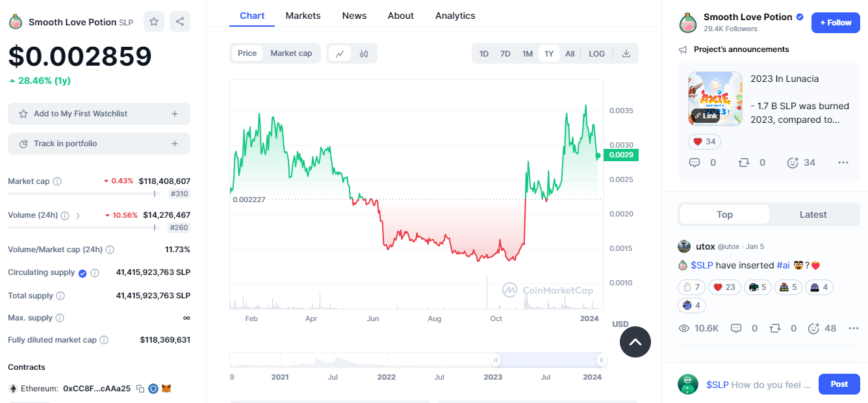The width and height of the screenshot is (868, 403).
Task: Click heart reaction on announcement
Action: tap(704, 142)
